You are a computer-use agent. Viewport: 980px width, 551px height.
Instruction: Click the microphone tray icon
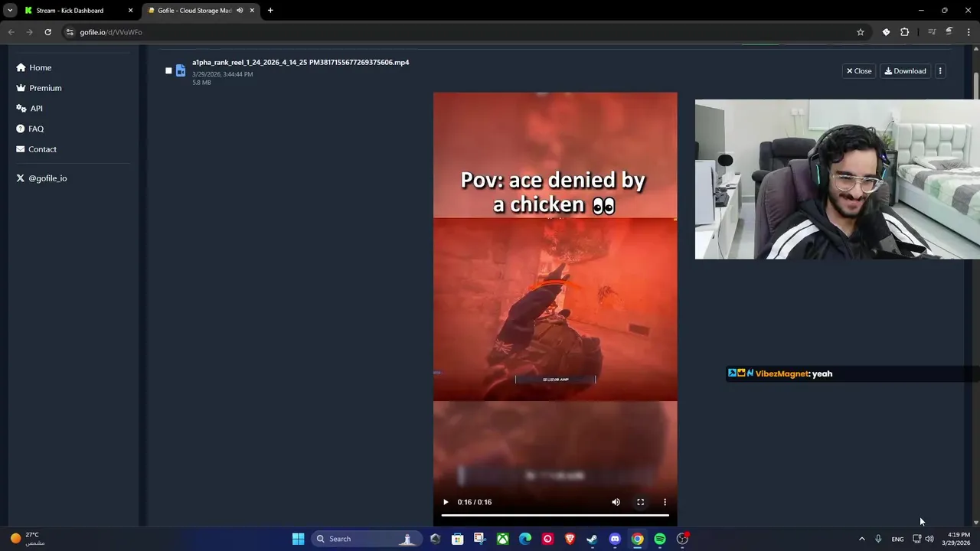(x=878, y=539)
